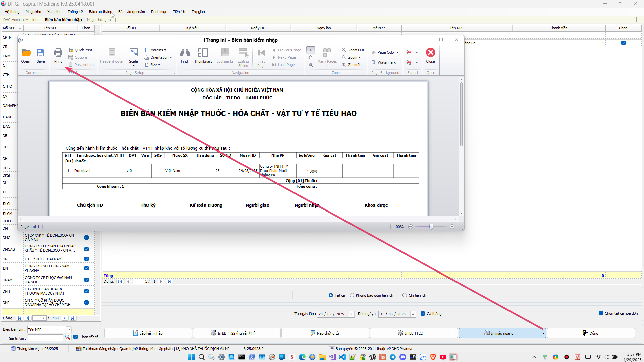644x362 pixels.
Task: Open the Thumbnails navigation panel
Action: coord(203,53)
